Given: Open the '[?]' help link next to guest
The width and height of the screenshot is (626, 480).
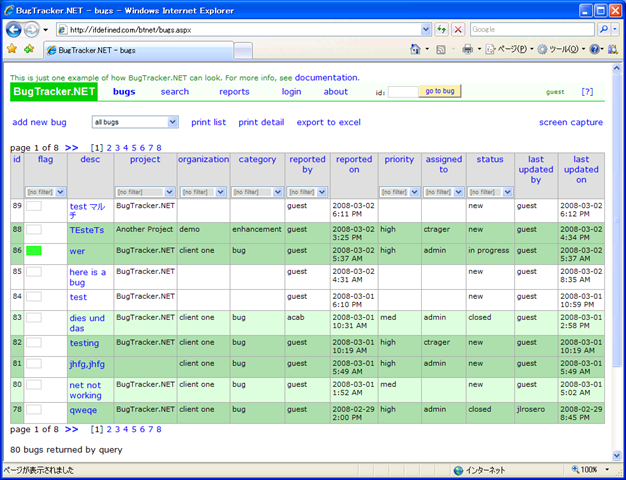Looking at the screenshot, I should [587, 92].
